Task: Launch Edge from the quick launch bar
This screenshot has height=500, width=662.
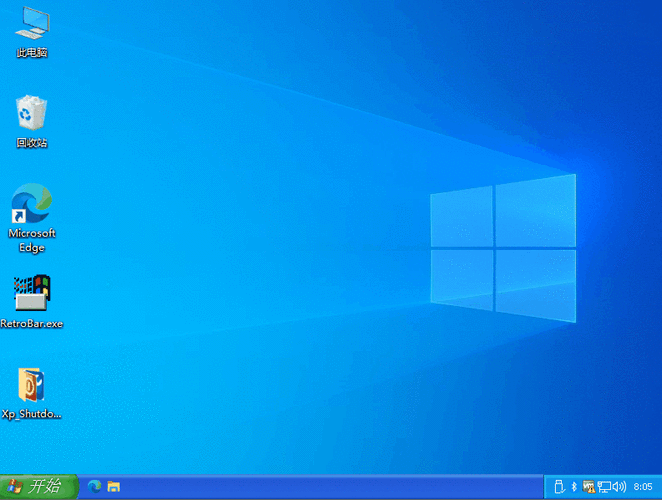Action: (x=94, y=487)
